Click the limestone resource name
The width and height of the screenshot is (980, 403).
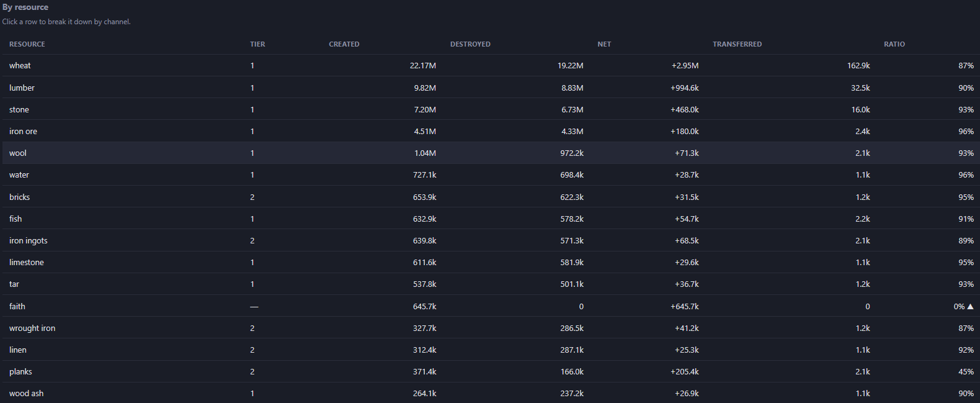[27, 262]
